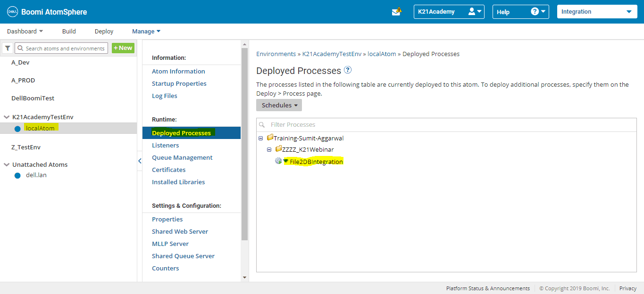The width and height of the screenshot is (644, 294).
Task: Open the Atom Information link
Action: click(x=178, y=71)
